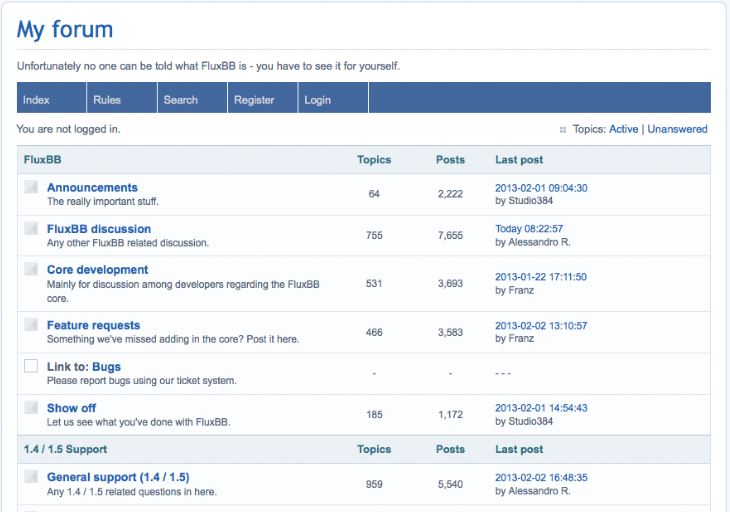Click the small icon beside Topics: Active
This screenshot has width=730, height=512.
coord(563,130)
